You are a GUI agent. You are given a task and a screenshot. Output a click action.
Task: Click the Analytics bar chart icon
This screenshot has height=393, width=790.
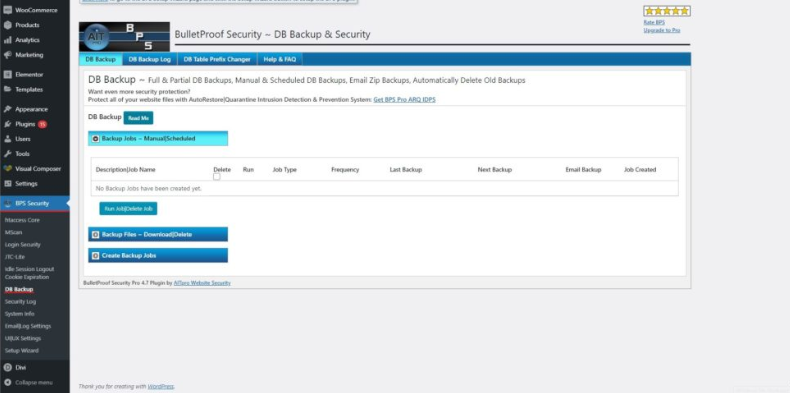(x=8, y=40)
